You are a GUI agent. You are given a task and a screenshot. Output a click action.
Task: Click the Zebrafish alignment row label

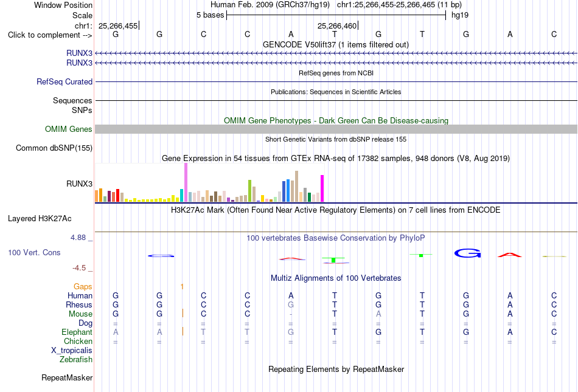[x=76, y=360]
